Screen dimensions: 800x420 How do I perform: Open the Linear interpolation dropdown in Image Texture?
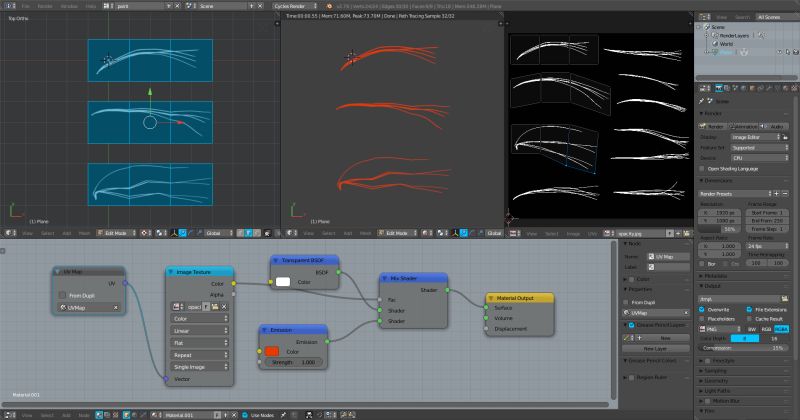199,331
